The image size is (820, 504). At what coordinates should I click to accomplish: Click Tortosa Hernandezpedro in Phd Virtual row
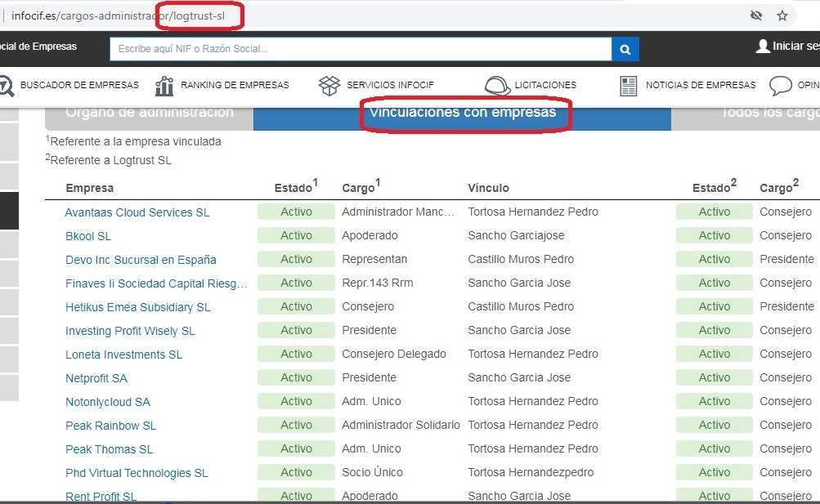click(531, 473)
